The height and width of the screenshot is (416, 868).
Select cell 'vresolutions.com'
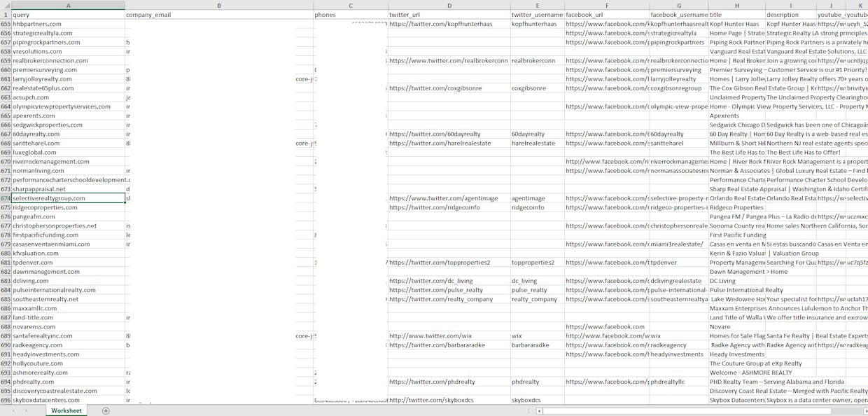pos(68,51)
